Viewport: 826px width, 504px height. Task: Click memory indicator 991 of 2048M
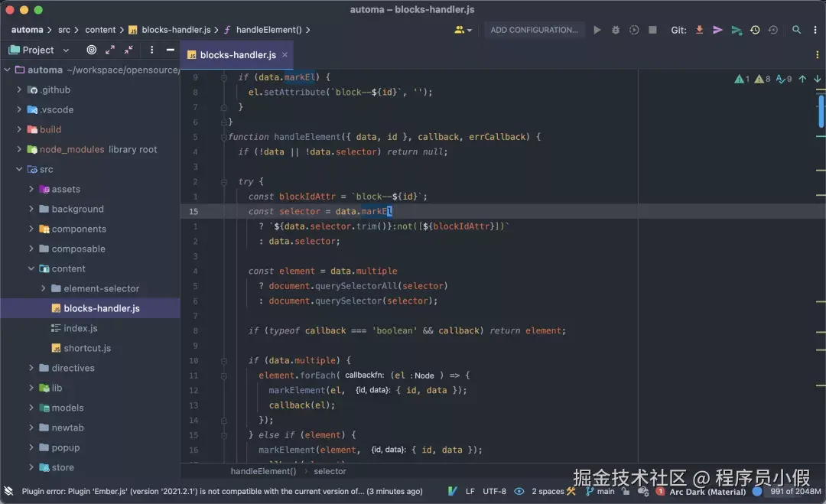(x=795, y=491)
